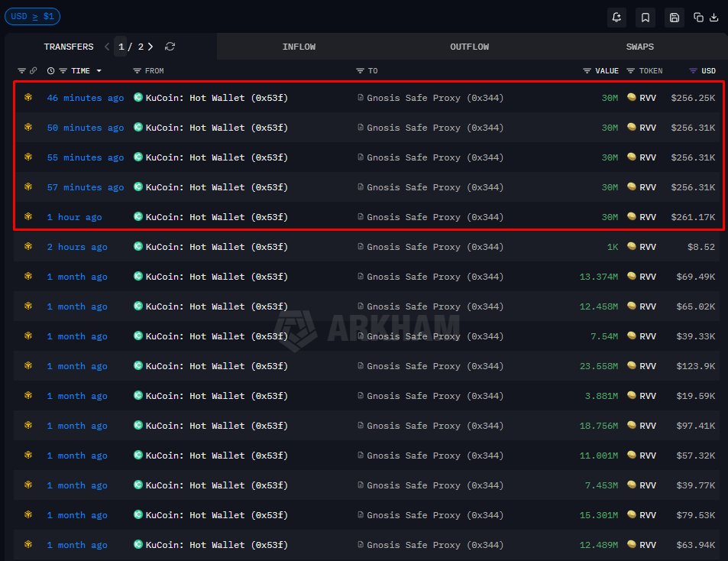Image resolution: width=728 pixels, height=561 pixels.
Task: Click the download icon in top right
Action: click(714, 18)
